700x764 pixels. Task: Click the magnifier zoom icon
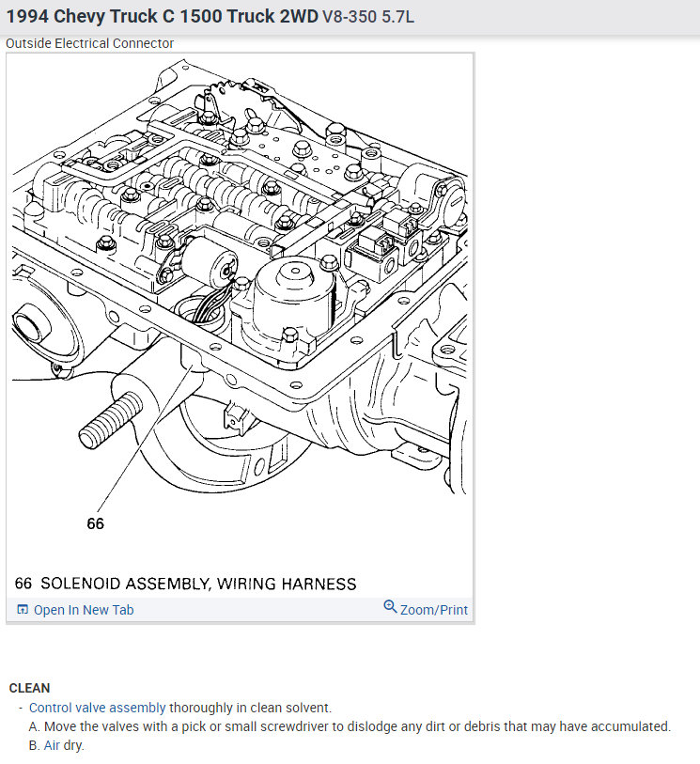coord(390,607)
